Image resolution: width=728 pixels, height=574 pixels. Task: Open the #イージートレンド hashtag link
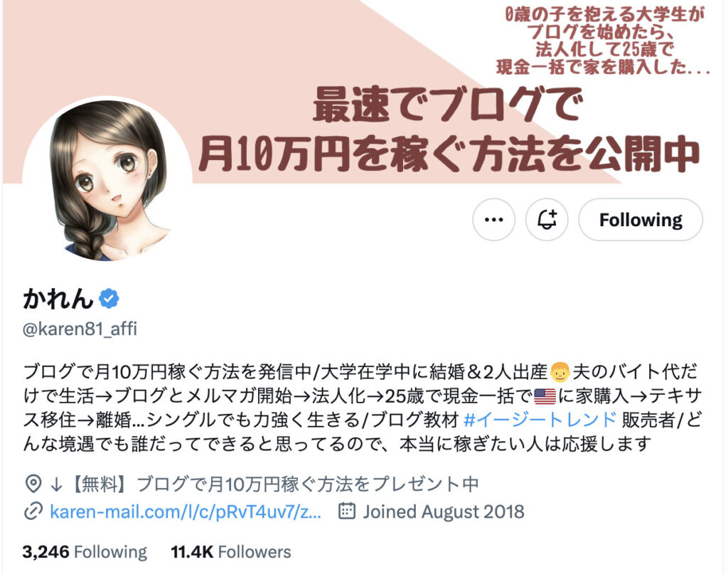click(x=540, y=420)
